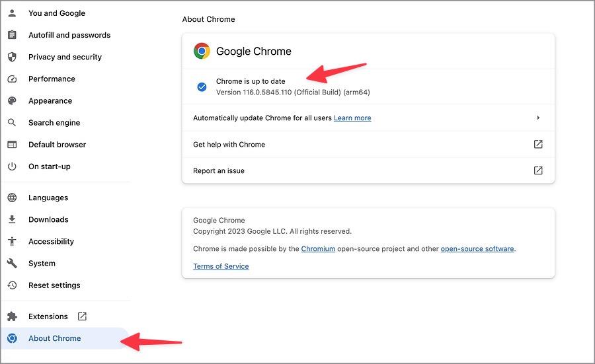
Task: Click the person icon beside You and Google
Action: 12,13
